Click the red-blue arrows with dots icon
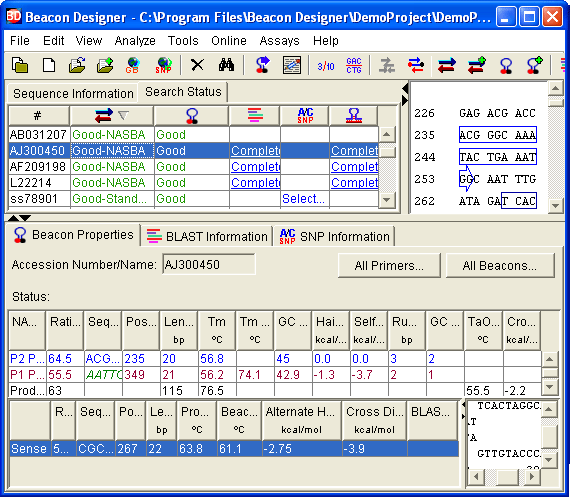 click(416, 66)
